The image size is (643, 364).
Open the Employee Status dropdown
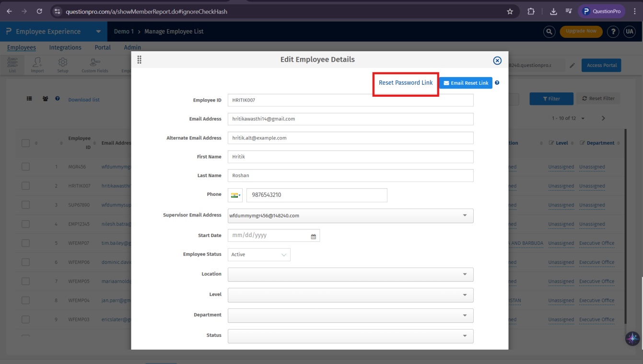tap(259, 255)
